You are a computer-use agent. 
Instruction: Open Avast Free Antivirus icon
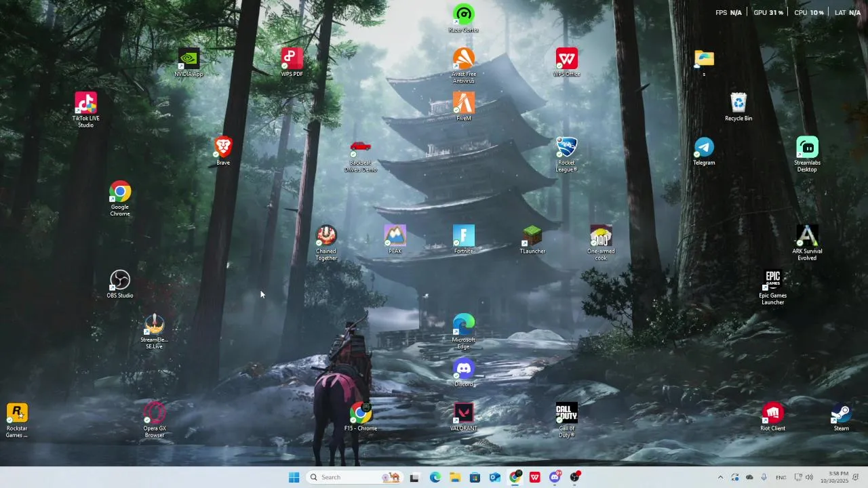point(464,66)
